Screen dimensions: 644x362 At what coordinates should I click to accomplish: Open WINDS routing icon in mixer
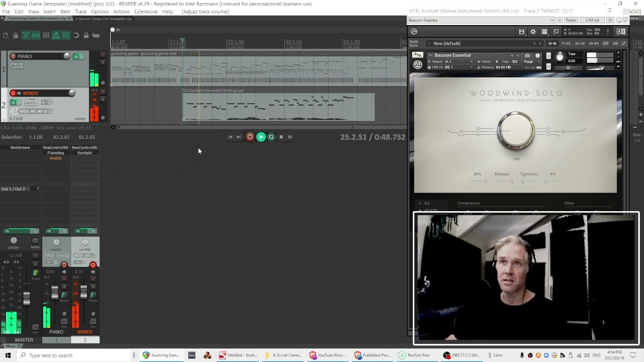point(93,295)
